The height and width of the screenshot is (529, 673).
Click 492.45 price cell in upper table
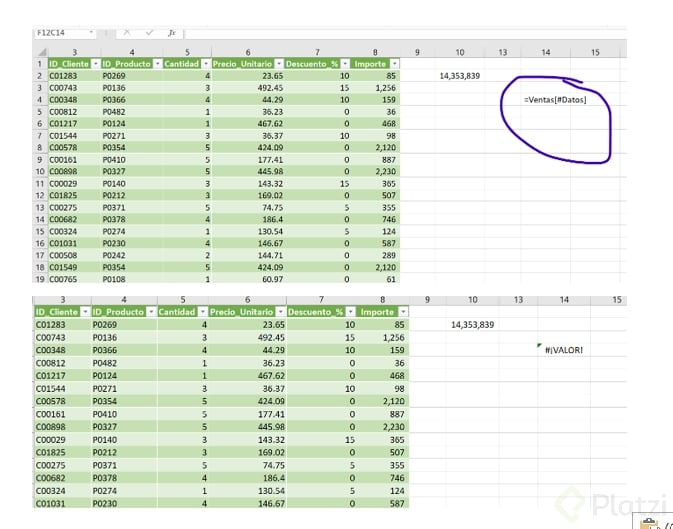[x=248, y=88]
